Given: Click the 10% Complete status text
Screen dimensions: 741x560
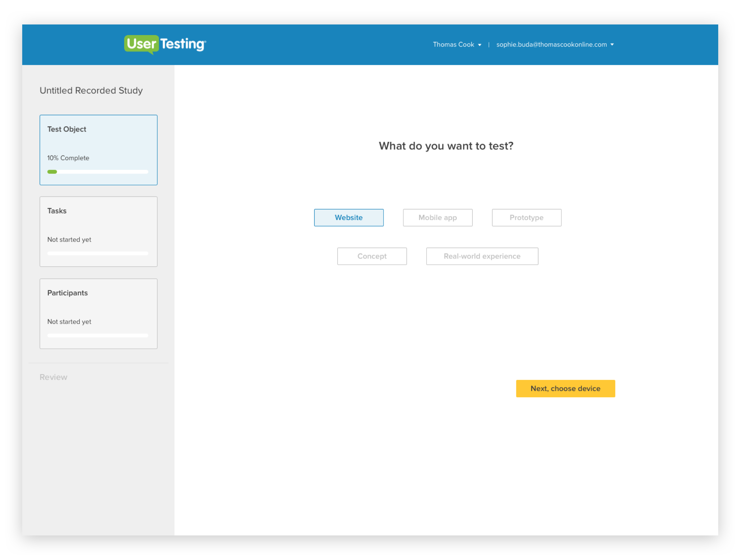Looking at the screenshot, I should (68, 158).
